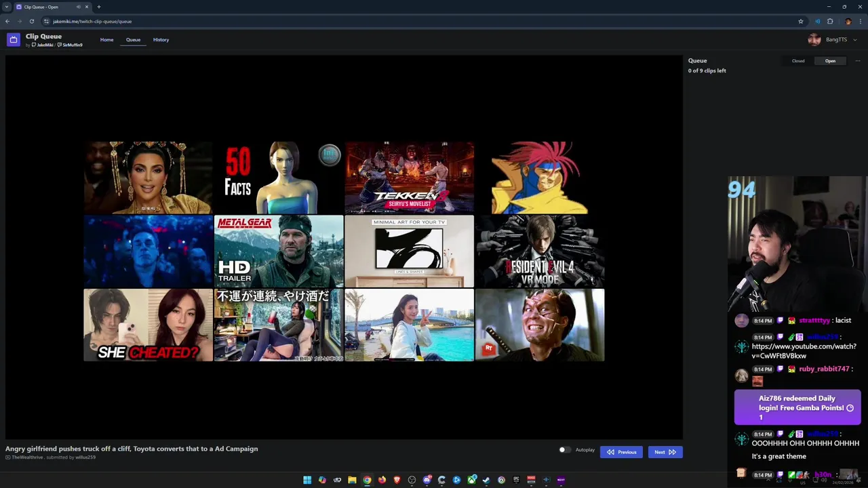Reload the page
This screenshot has height=488, width=868.
click(31, 21)
